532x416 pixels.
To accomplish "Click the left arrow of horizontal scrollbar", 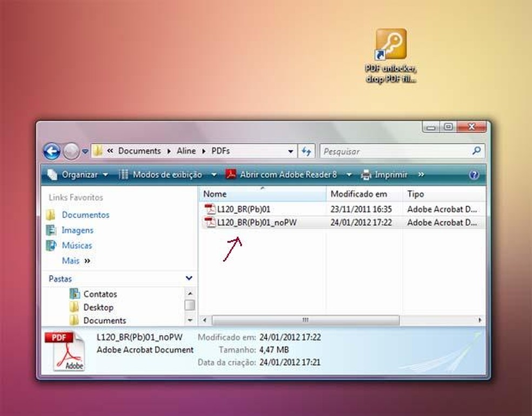I will (x=204, y=320).
